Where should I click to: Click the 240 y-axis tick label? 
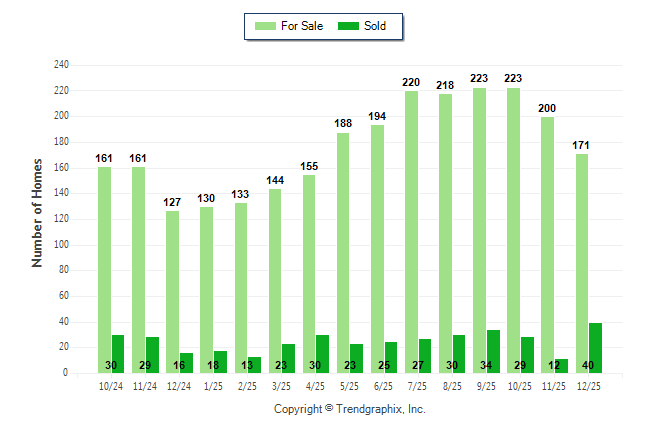click(x=61, y=65)
